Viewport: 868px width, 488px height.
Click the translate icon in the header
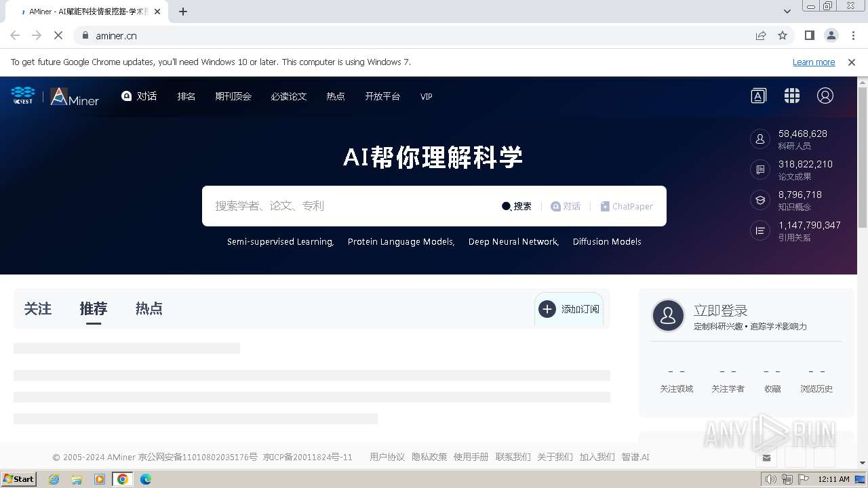(759, 96)
